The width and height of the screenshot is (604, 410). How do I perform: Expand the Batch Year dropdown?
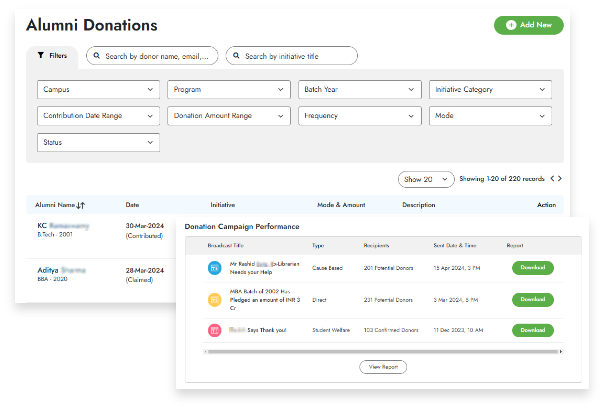coord(360,90)
